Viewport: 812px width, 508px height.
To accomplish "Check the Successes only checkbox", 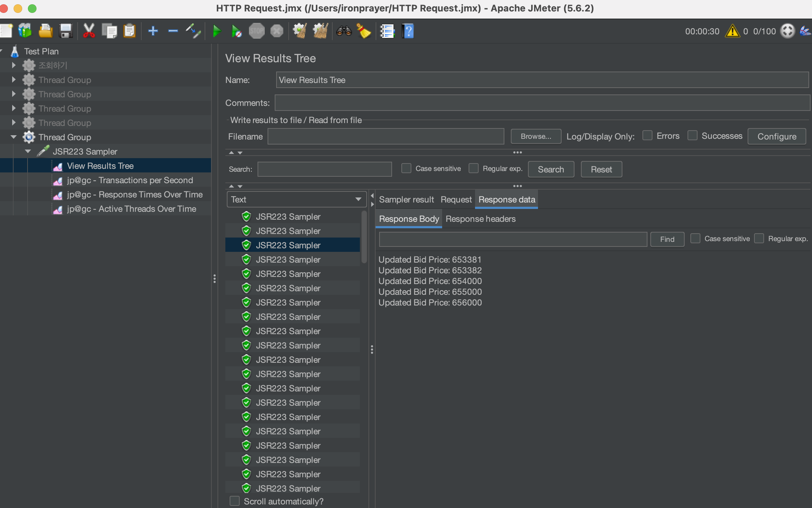I will tap(692, 136).
